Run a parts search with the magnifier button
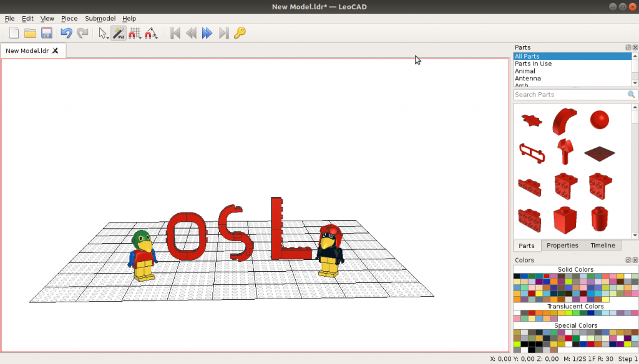Viewport: 639px width, 364px height. coord(631,94)
